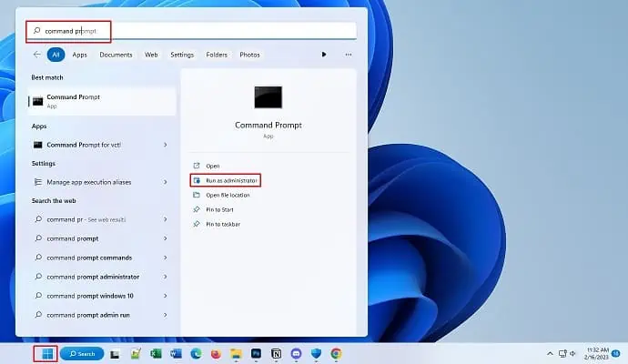Open Excel from the taskbar

click(156, 353)
